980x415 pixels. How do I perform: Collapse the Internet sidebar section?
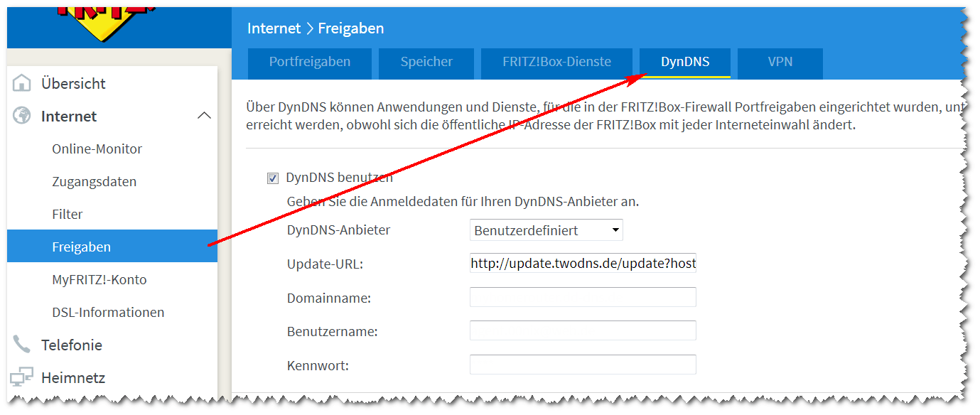[205, 116]
